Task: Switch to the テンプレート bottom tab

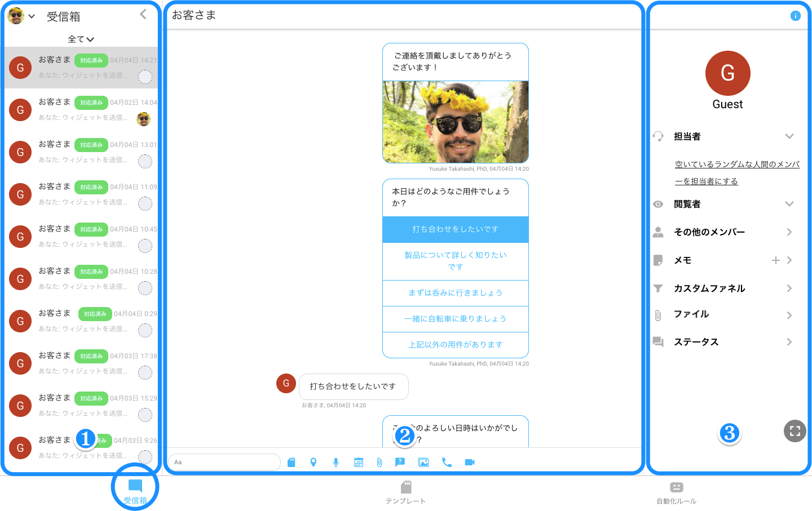Action: pyautogui.click(x=406, y=493)
